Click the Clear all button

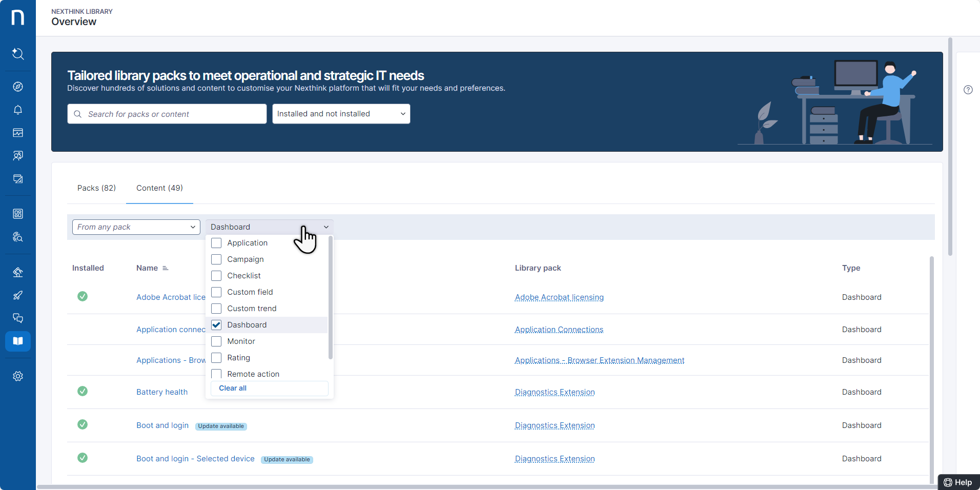(x=233, y=388)
